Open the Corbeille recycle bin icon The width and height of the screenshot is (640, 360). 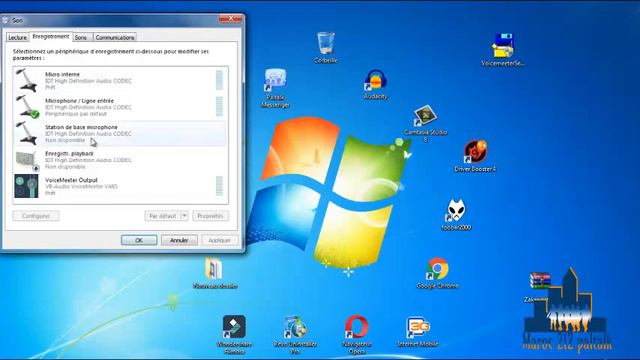326,43
